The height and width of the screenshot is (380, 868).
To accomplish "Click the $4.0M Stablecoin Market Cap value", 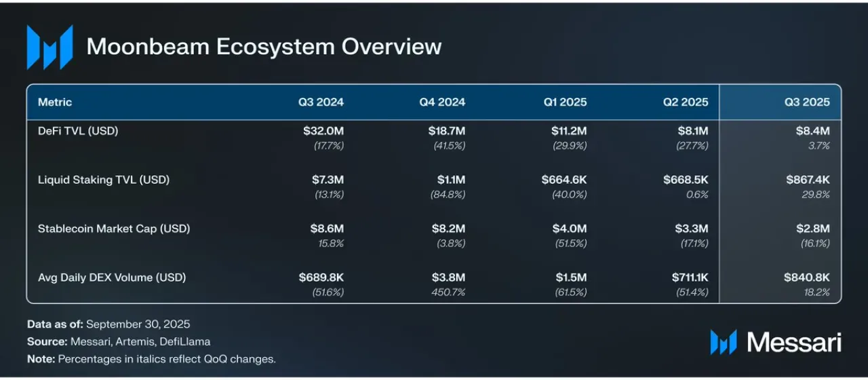I will (x=570, y=229).
